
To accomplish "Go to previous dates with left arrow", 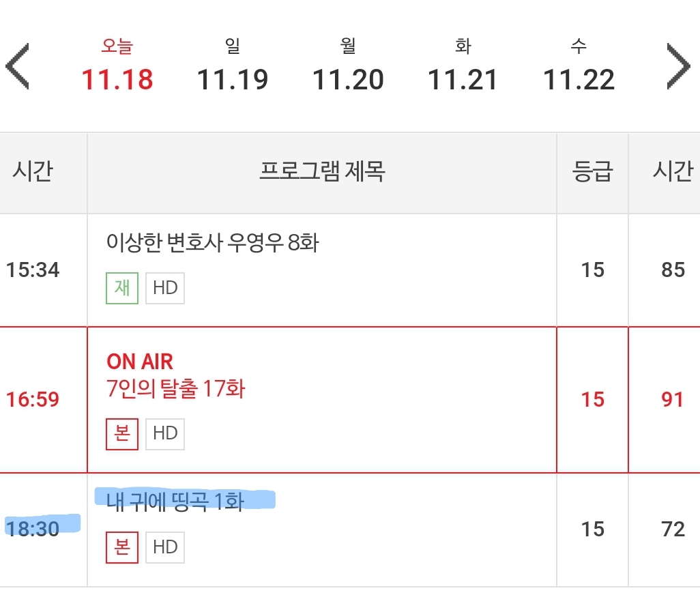I will (x=18, y=66).
